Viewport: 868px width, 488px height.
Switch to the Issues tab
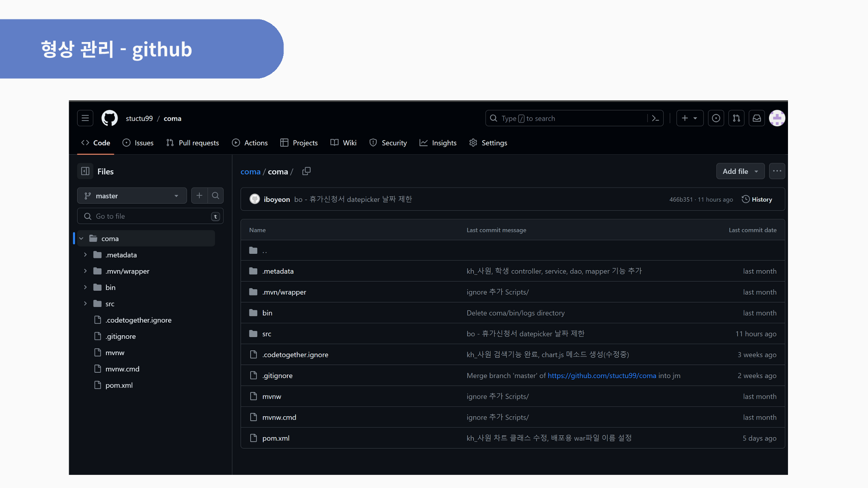pyautogui.click(x=138, y=143)
